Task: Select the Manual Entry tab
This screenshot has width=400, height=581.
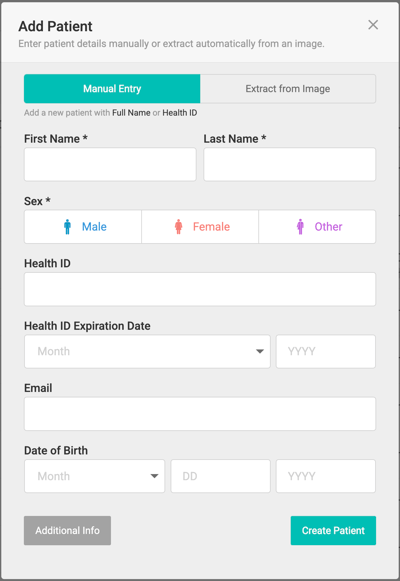Action: pos(112,89)
